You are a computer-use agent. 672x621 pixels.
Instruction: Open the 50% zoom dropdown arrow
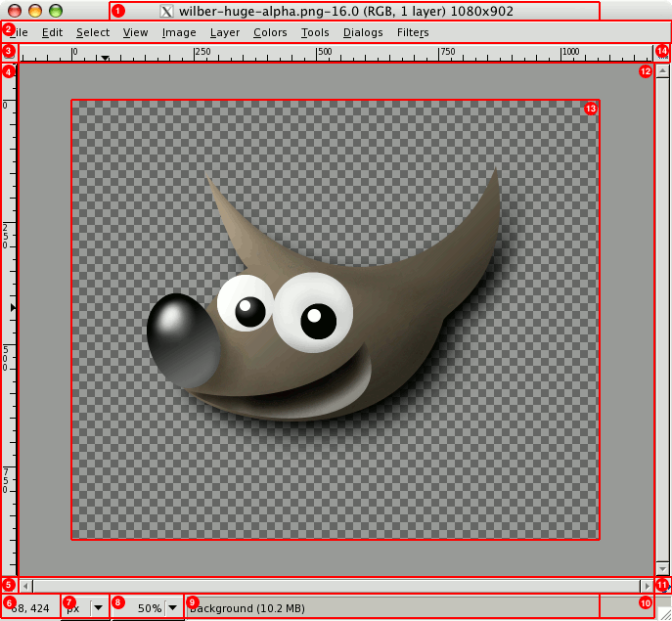(x=173, y=607)
